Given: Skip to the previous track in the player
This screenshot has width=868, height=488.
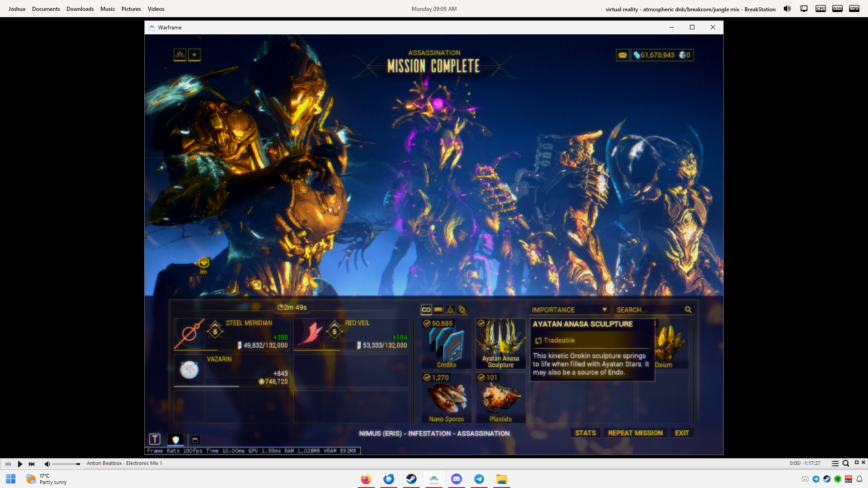Looking at the screenshot, I should tap(8, 464).
